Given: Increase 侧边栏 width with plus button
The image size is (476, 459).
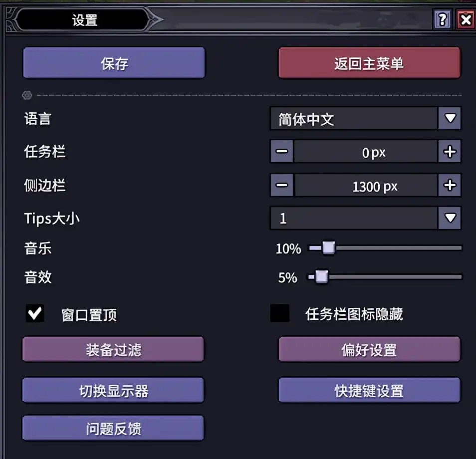Looking at the screenshot, I should [450, 185].
